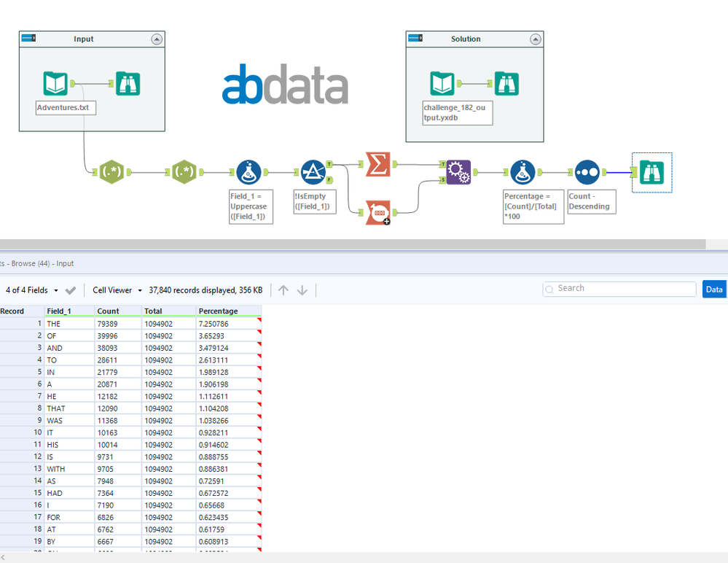Click the Input container title bar
The image size is (728, 563).
pyautogui.click(x=92, y=39)
